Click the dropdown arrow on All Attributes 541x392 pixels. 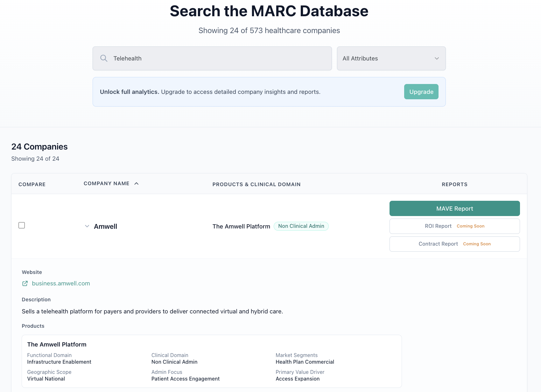pos(436,59)
